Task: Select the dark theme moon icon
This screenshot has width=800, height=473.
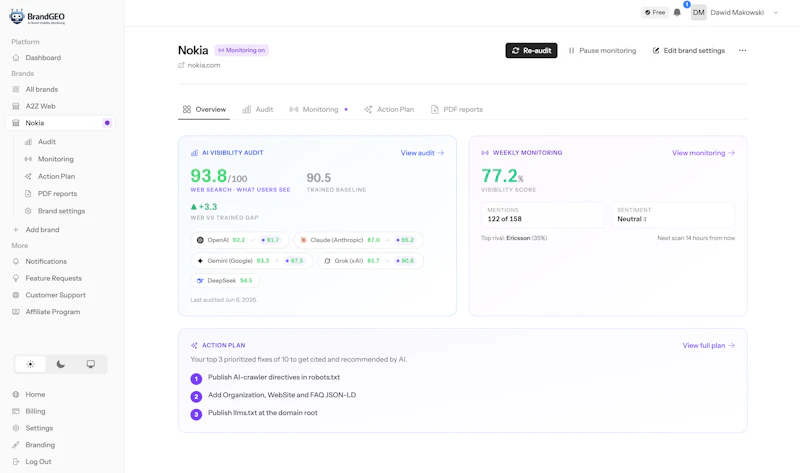Action: [60, 364]
